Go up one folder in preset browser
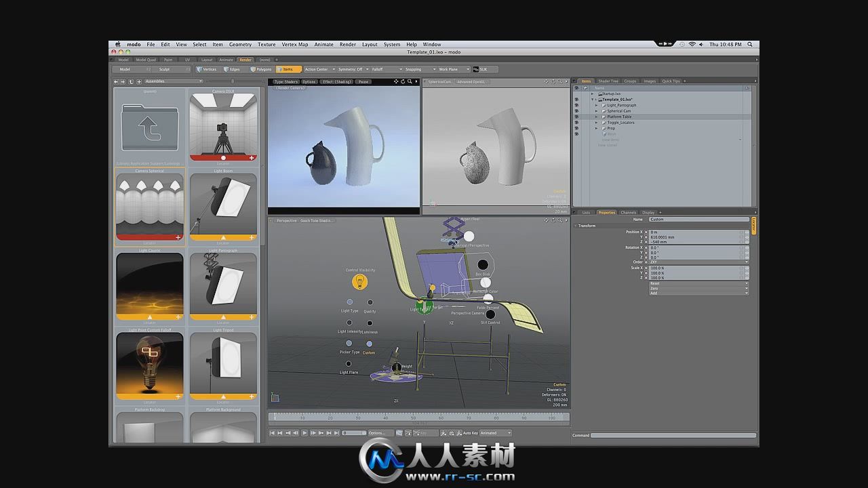Viewport: 868px width, 488px height. (131, 81)
